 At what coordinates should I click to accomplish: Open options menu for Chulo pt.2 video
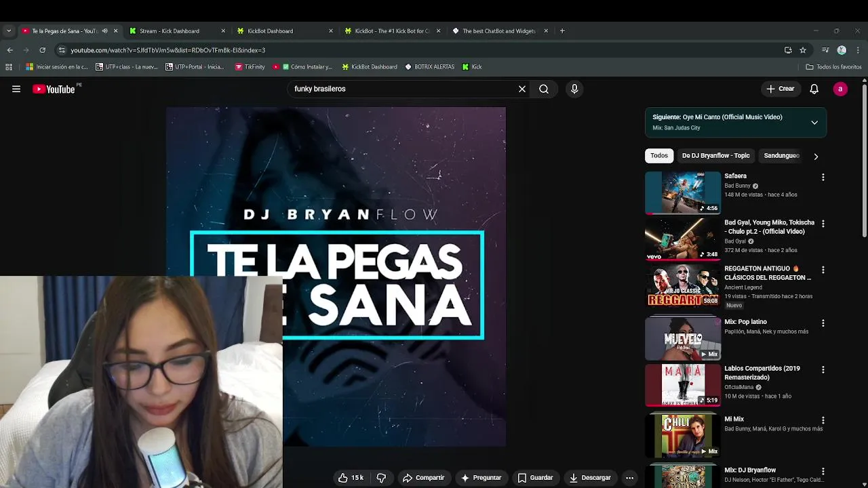click(x=823, y=224)
